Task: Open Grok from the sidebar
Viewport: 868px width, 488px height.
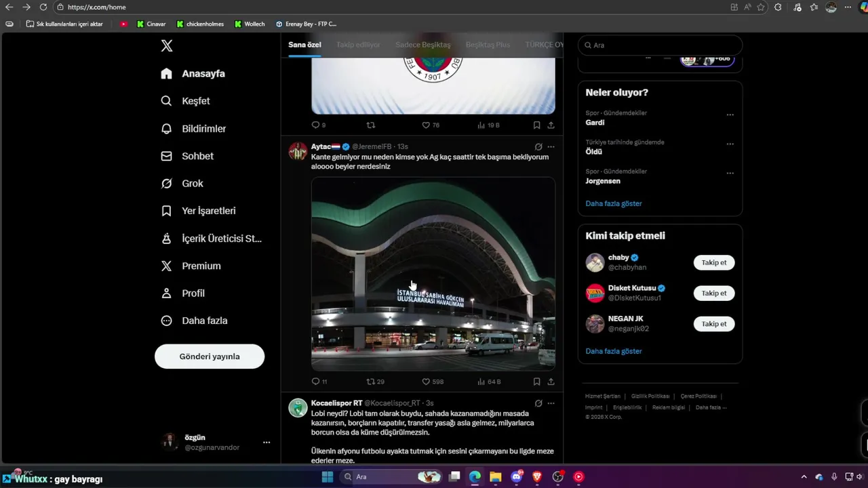Action: point(182,184)
